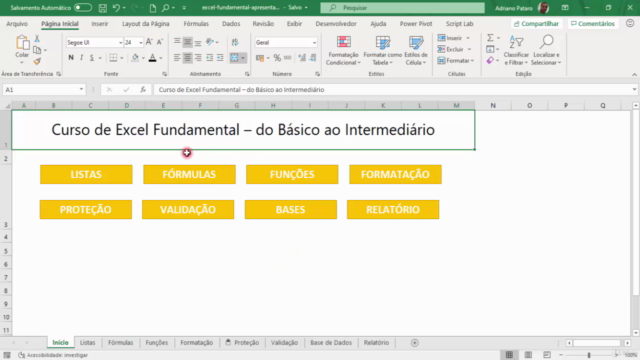Switch to Page Layout view icon
Image resolution: width=640 pixels, height=360 pixels.
[x=528, y=355]
